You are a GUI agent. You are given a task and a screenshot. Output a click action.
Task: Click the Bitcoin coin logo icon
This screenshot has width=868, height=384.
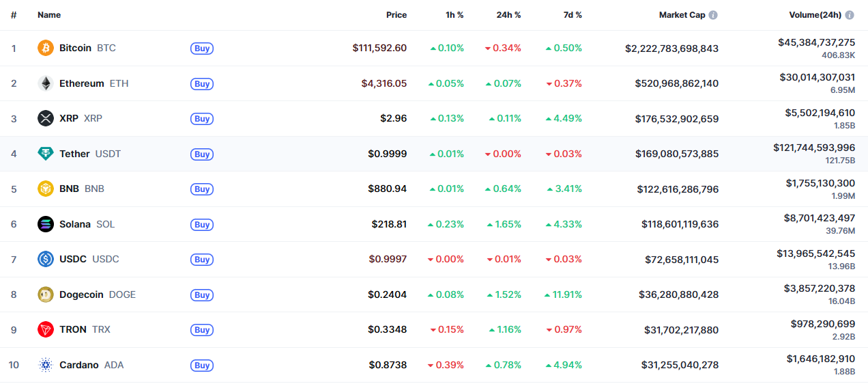46,48
